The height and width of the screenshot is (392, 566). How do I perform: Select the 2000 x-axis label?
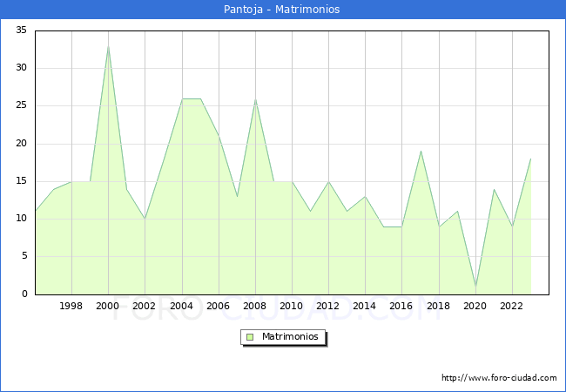[108, 306]
